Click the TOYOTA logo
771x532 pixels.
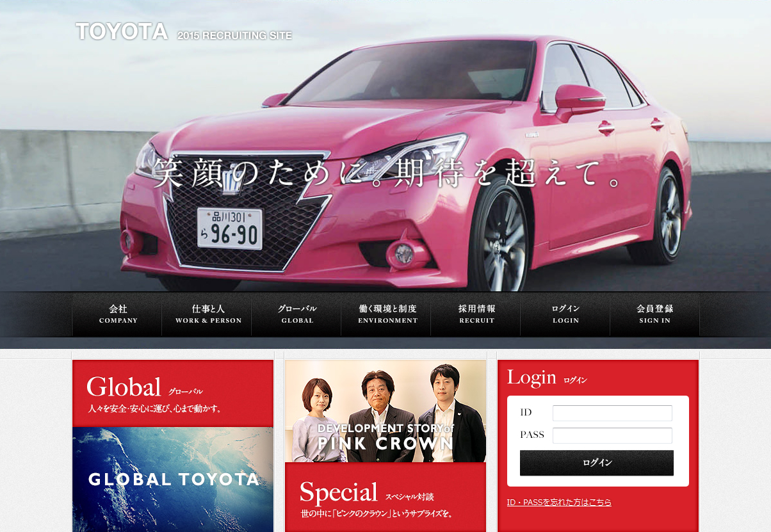(x=121, y=30)
